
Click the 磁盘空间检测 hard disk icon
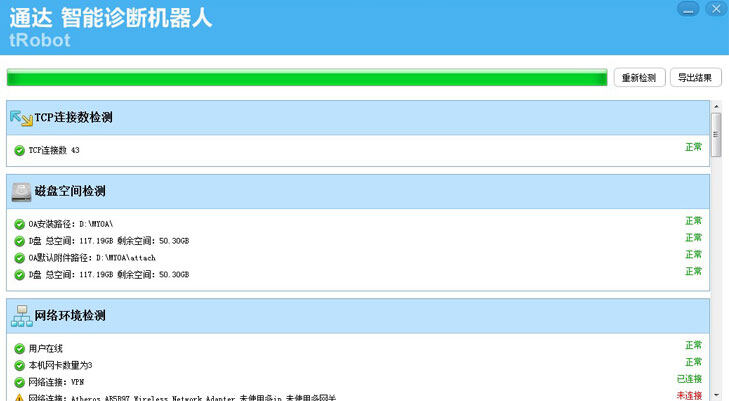21,192
